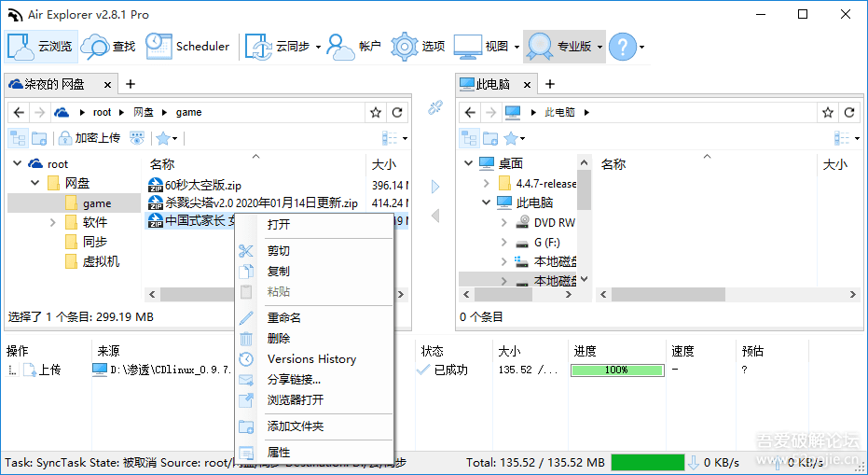Open the help button dropdown arrow
Image resolution: width=868 pixels, height=475 pixels.
[x=641, y=47]
